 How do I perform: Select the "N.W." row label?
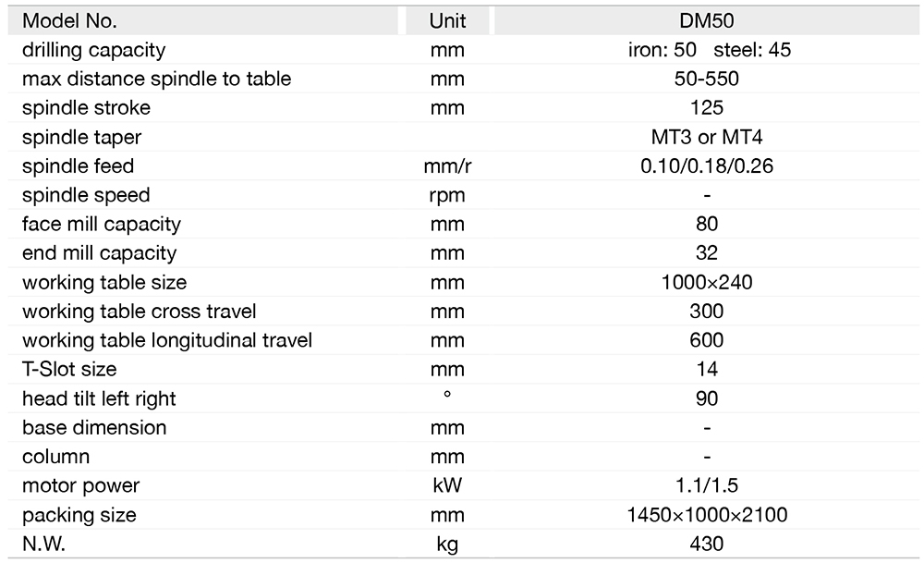[43, 544]
